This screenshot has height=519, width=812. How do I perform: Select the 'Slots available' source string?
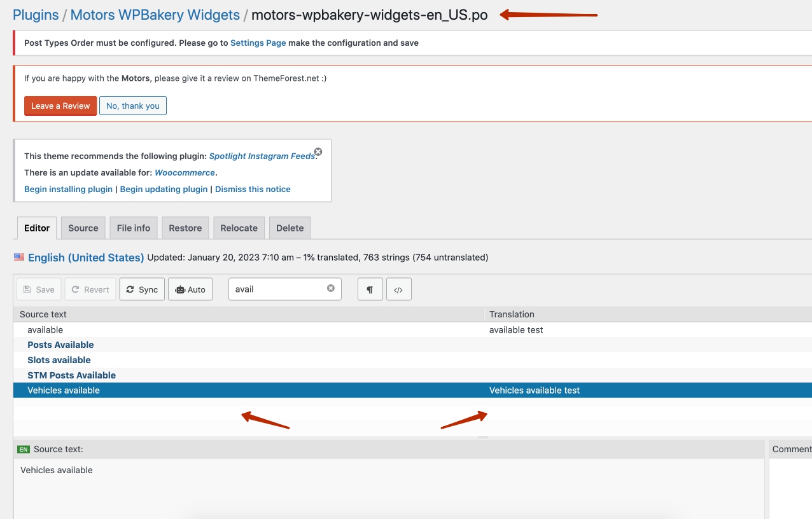[59, 360]
